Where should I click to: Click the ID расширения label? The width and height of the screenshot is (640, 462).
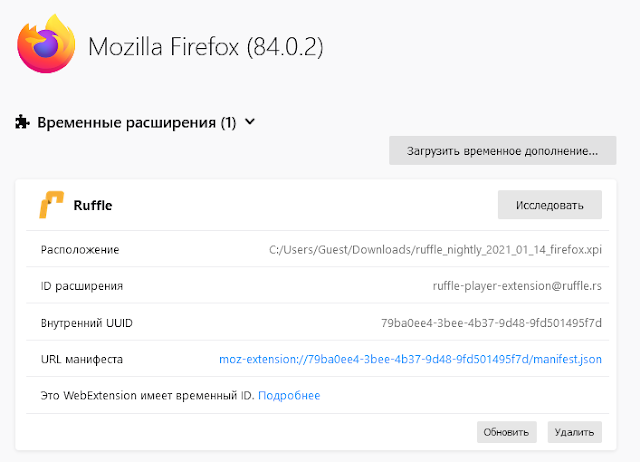[82, 286]
